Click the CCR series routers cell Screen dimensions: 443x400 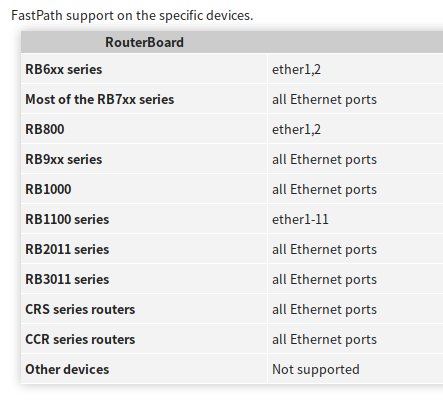click(x=80, y=339)
